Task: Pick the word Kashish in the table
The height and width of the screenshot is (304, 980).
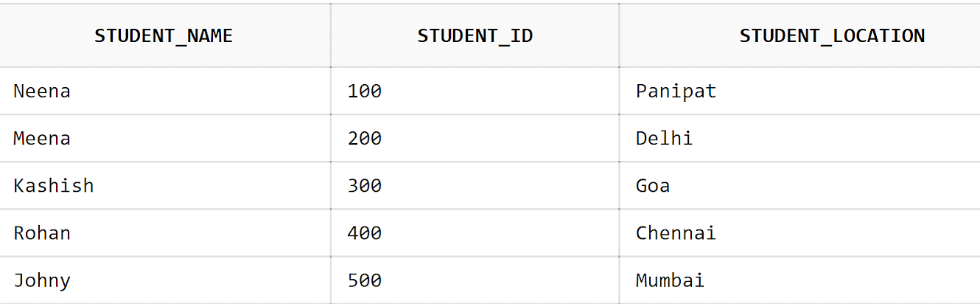Action: tap(54, 185)
